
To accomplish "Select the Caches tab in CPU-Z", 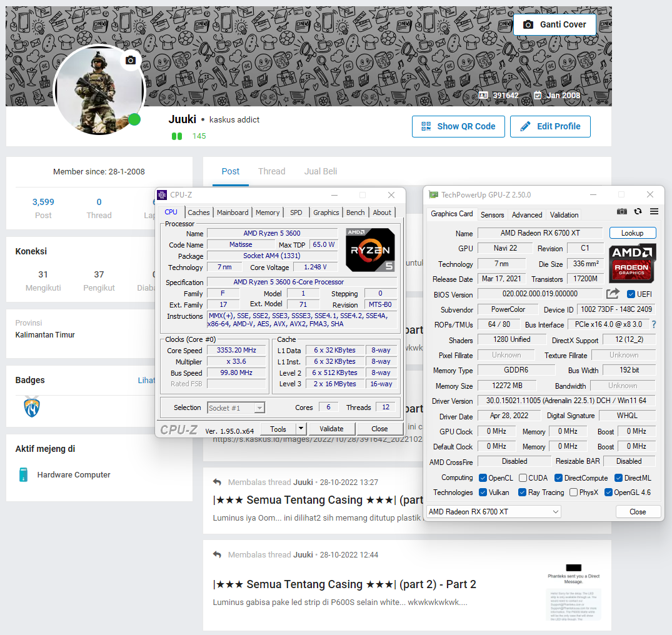I will (198, 212).
